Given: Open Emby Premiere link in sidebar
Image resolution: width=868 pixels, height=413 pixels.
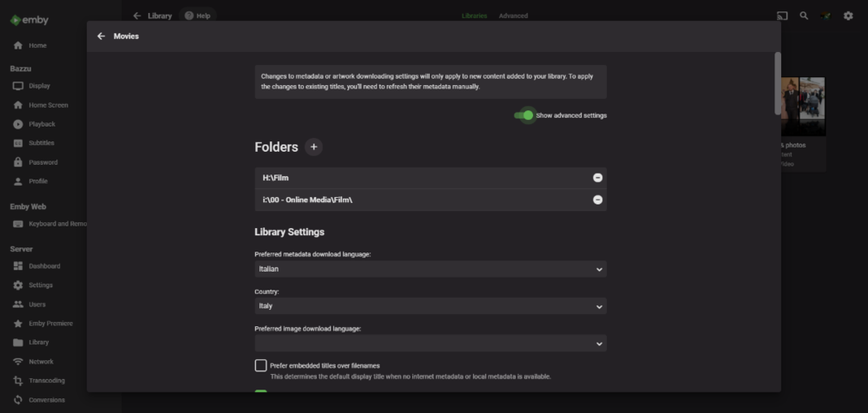Looking at the screenshot, I should pos(50,324).
